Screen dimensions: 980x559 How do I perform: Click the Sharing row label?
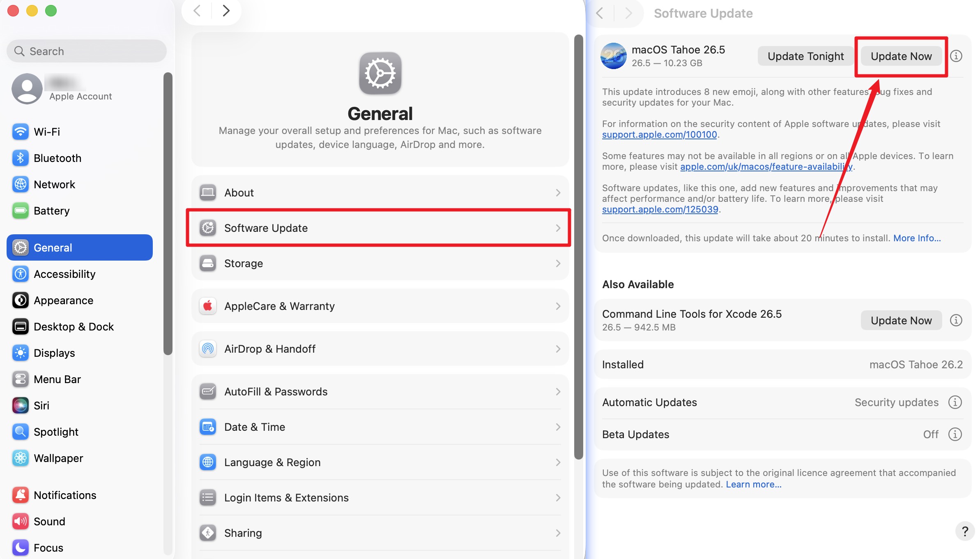pyautogui.click(x=243, y=533)
